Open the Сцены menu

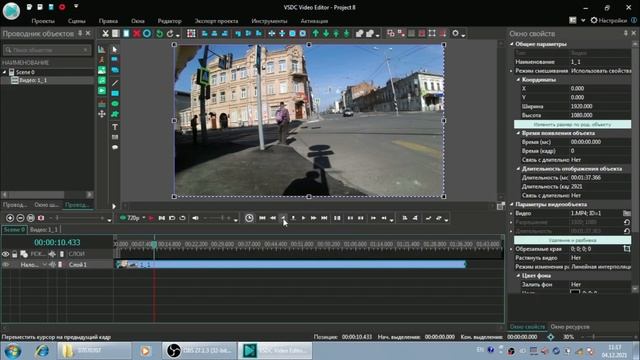tap(77, 21)
